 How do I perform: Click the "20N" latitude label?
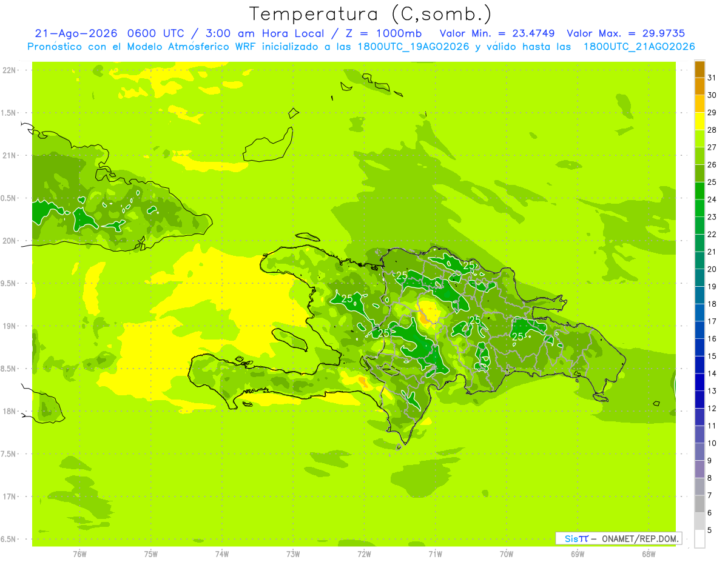(9, 241)
